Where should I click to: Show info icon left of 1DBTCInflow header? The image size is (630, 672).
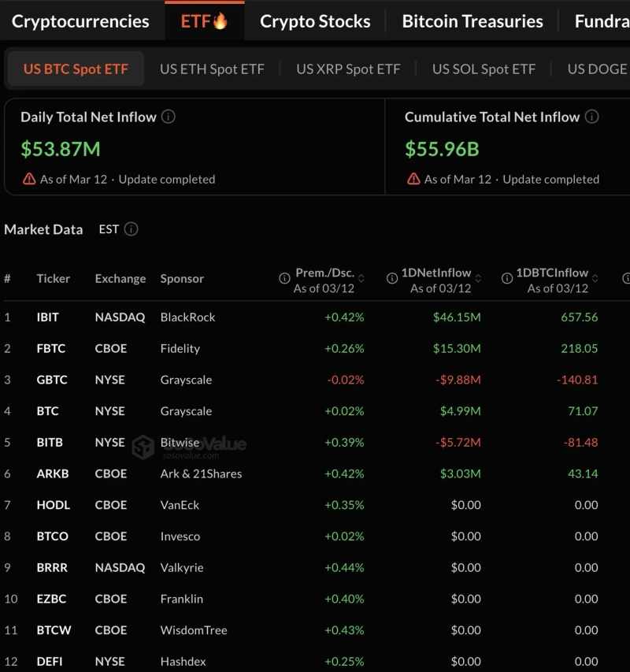tap(507, 278)
